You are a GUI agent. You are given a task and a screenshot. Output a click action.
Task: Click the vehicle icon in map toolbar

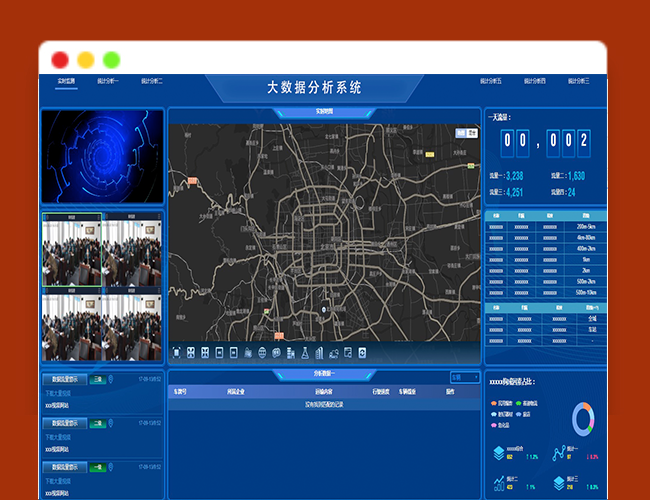click(334, 352)
